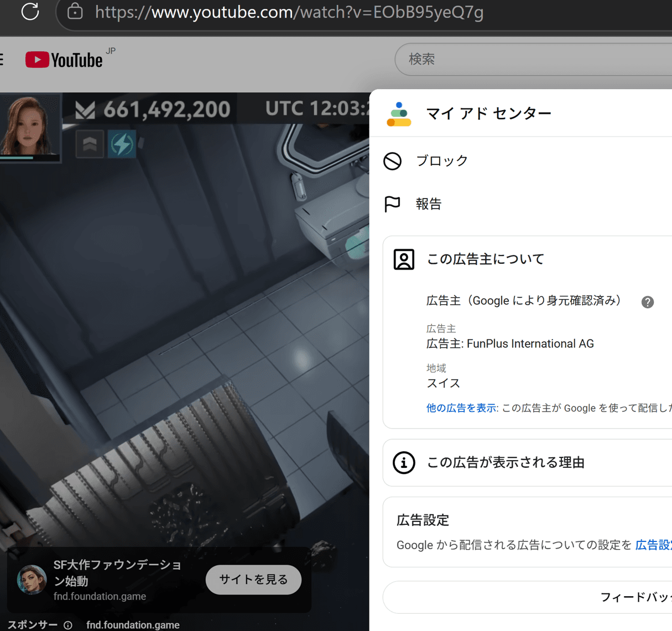The image size is (672, 631).
Task: Click the 広告設定 heading
Action: coord(423,520)
